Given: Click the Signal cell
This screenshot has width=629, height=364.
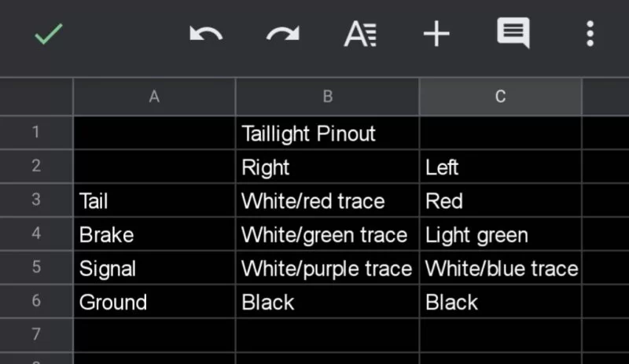Looking at the screenshot, I should [x=154, y=269].
